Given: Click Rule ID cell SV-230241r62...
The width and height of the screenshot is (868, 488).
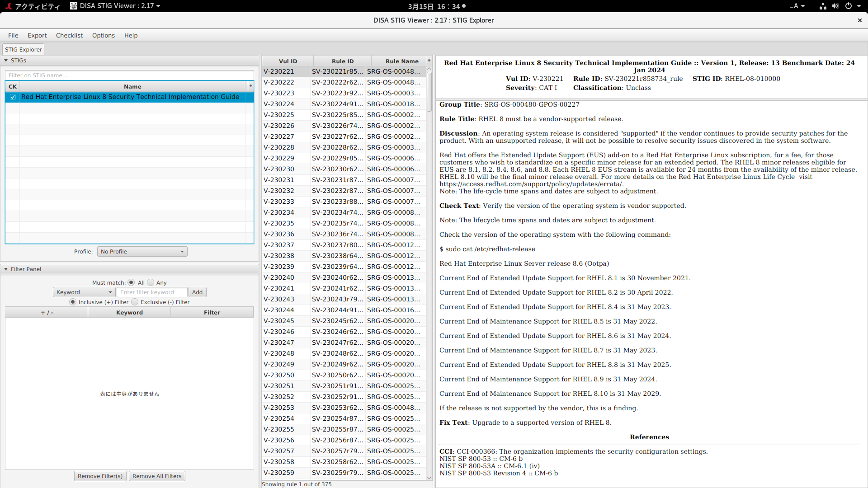Looking at the screenshot, I should [x=337, y=288].
